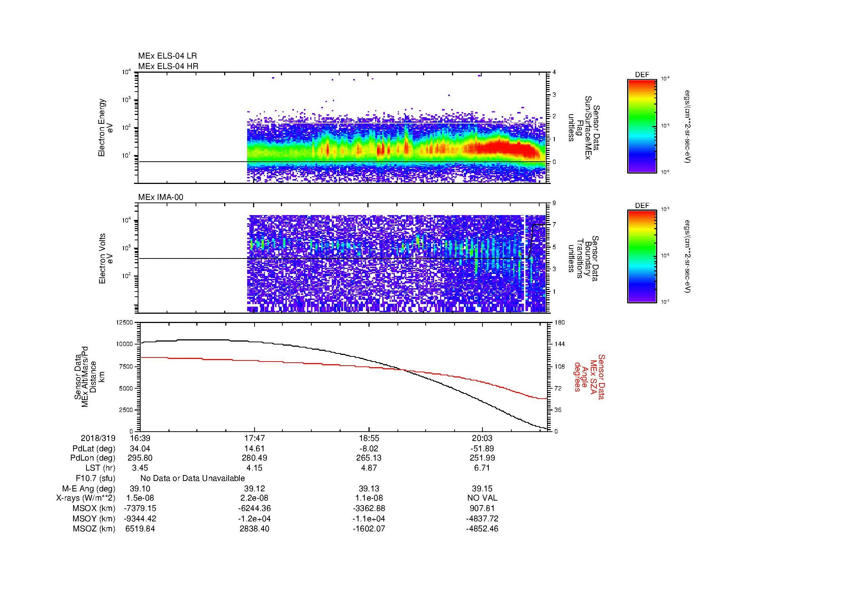Click the 'MSOX (km)' row label
This screenshot has height=613, width=868.
pyautogui.click(x=94, y=509)
